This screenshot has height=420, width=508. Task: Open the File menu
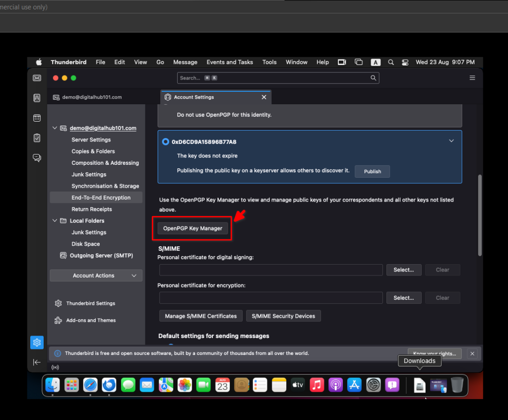100,62
